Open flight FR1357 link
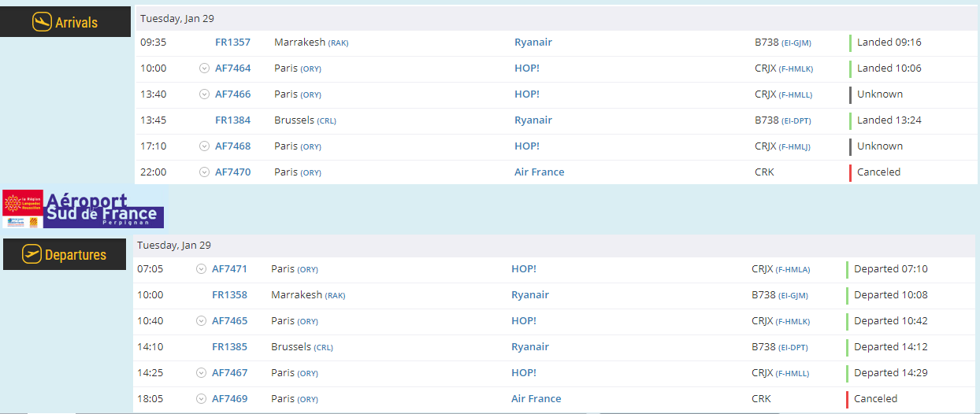This screenshot has height=414, width=980. coord(232,43)
